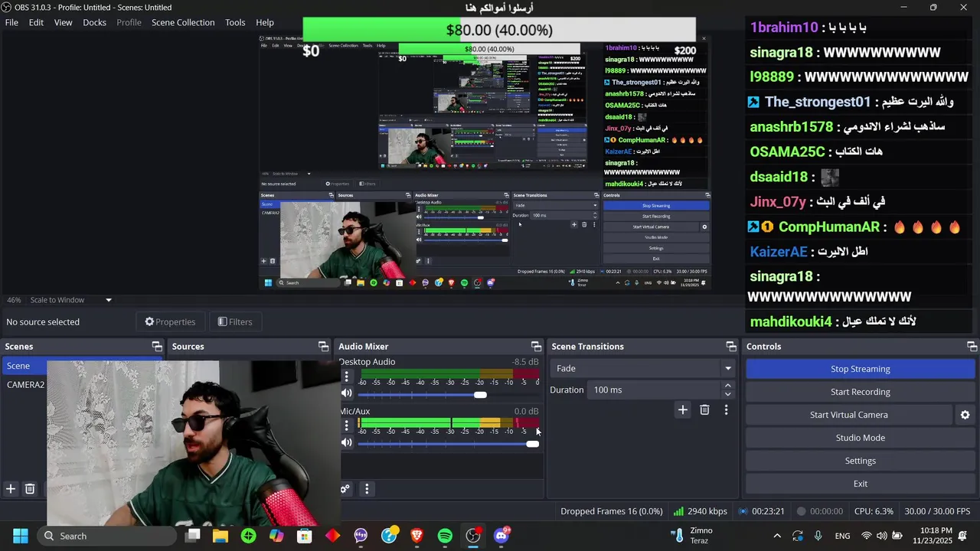Click the Desktop Audio volume slider

(x=449, y=395)
